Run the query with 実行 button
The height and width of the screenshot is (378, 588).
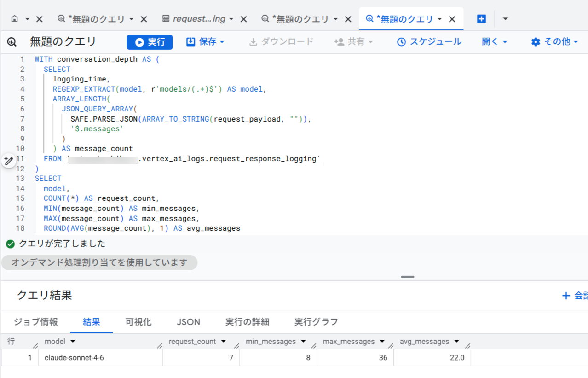150,42
